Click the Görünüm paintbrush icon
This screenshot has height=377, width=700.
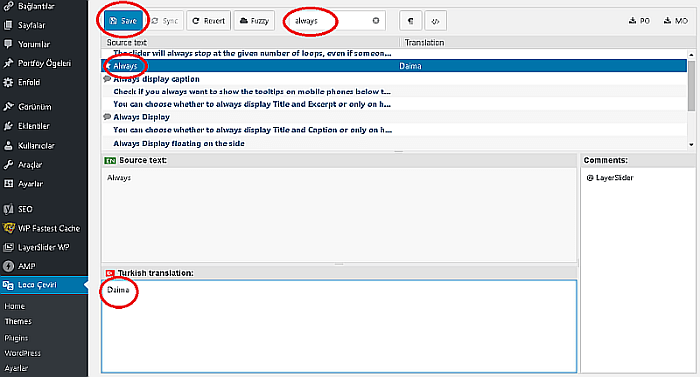pyautogui.click(x=8, y=107)
